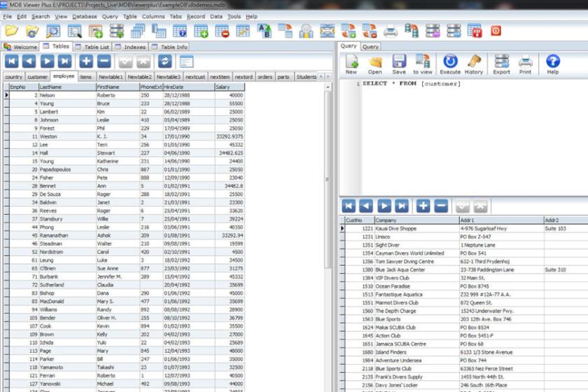Switch to the Table Info tab
Image resolution: width=588 pixels, height=392 pixels.
pos(169,47)
